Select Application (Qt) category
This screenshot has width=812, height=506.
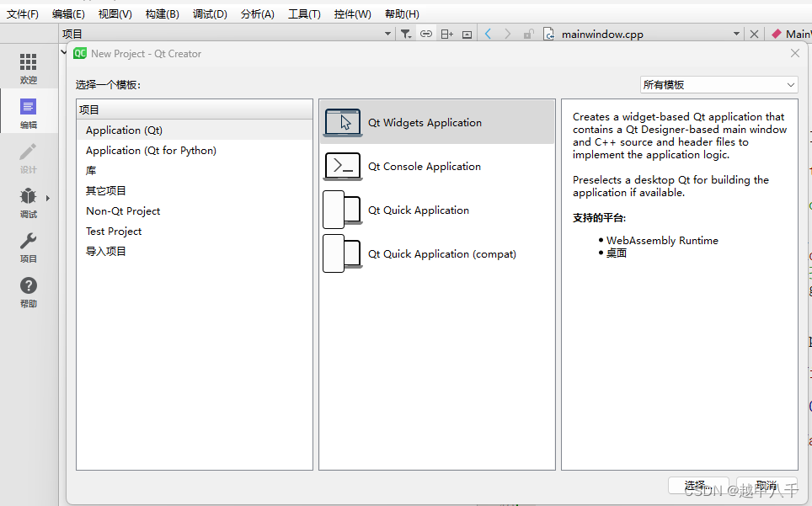(195, 130)
